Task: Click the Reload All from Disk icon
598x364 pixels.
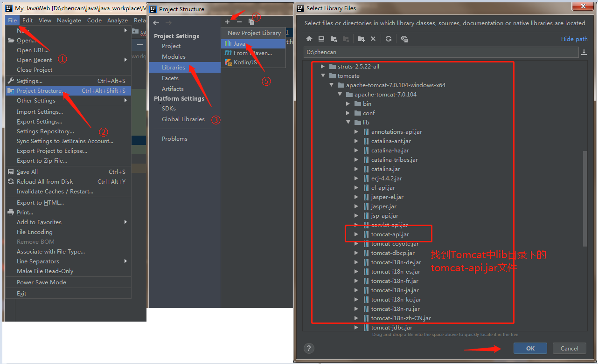Action: coord(11,181)
